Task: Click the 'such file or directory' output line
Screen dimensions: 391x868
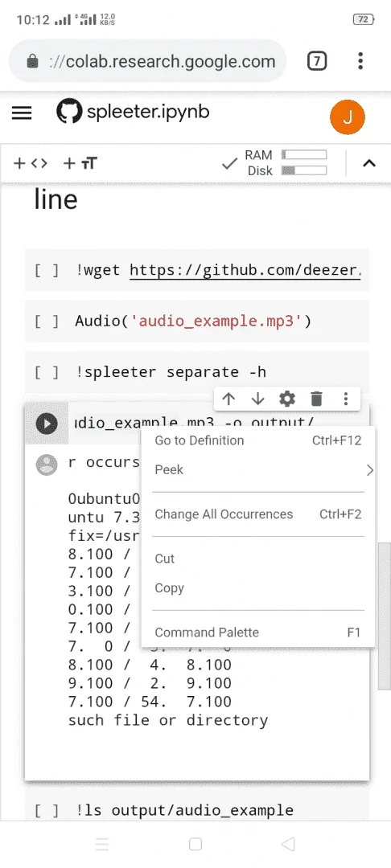Action: 168,721
